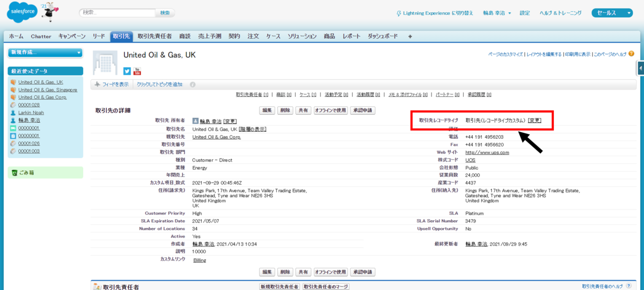This screenshot has height=290, width=644.
Task: Click the 検索 search button
Action: click(165, 12)
